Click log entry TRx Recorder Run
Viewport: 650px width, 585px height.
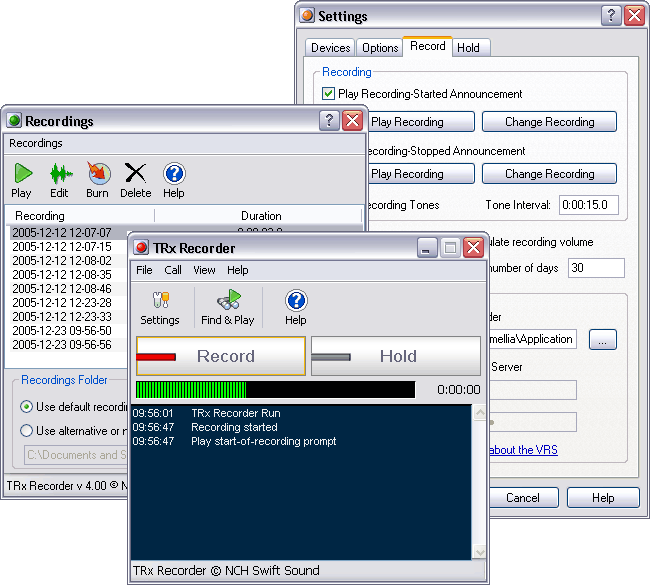235,413
